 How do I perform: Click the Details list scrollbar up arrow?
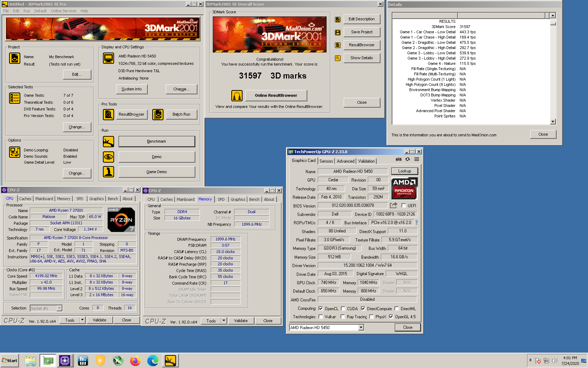point(553,15)
